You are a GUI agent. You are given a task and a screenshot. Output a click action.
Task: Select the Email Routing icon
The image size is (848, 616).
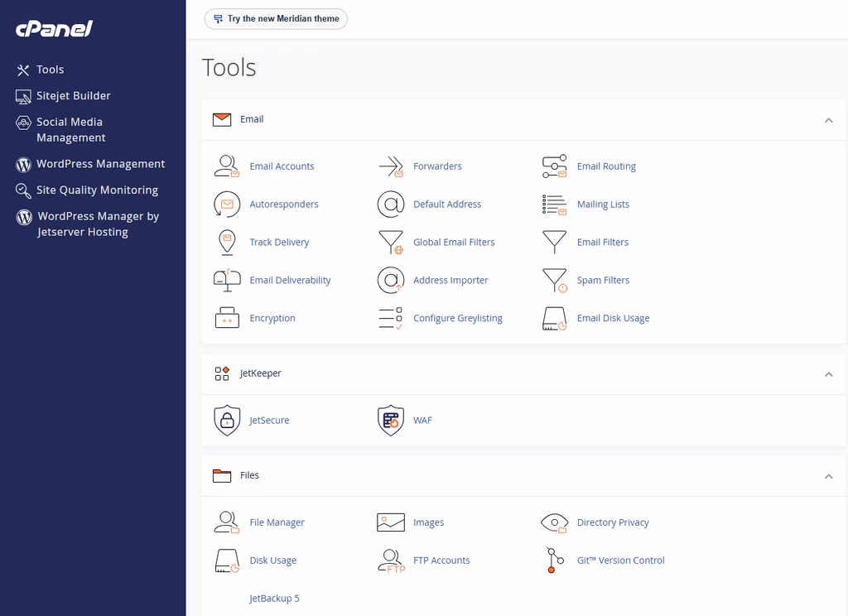(x=554, y=166)
